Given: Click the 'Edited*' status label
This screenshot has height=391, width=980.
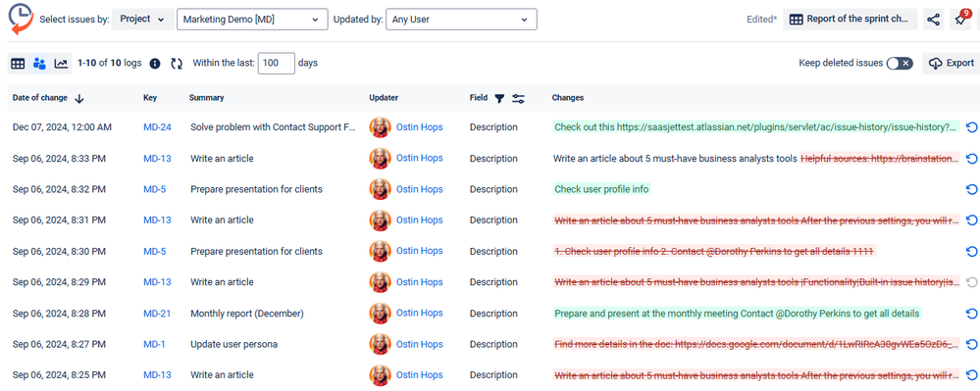Looking at the screenshot, I should tap(762, 20).
